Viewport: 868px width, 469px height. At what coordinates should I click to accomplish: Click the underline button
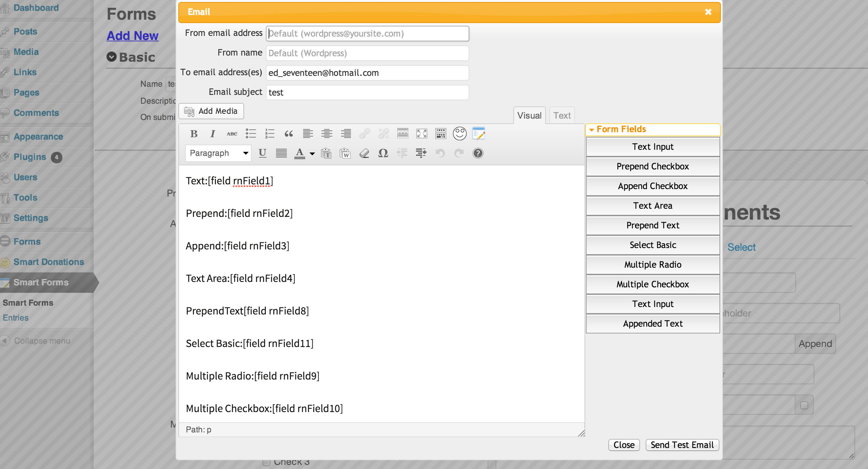262,153
